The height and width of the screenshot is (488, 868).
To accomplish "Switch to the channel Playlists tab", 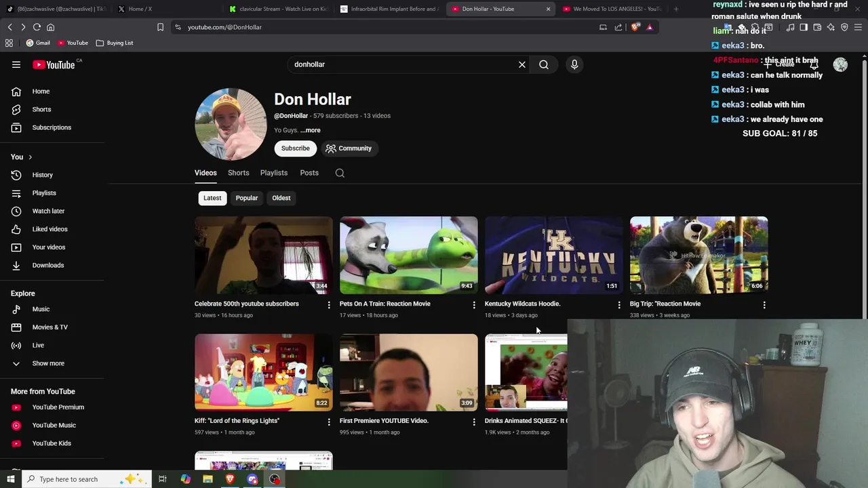I will (274, 173).
